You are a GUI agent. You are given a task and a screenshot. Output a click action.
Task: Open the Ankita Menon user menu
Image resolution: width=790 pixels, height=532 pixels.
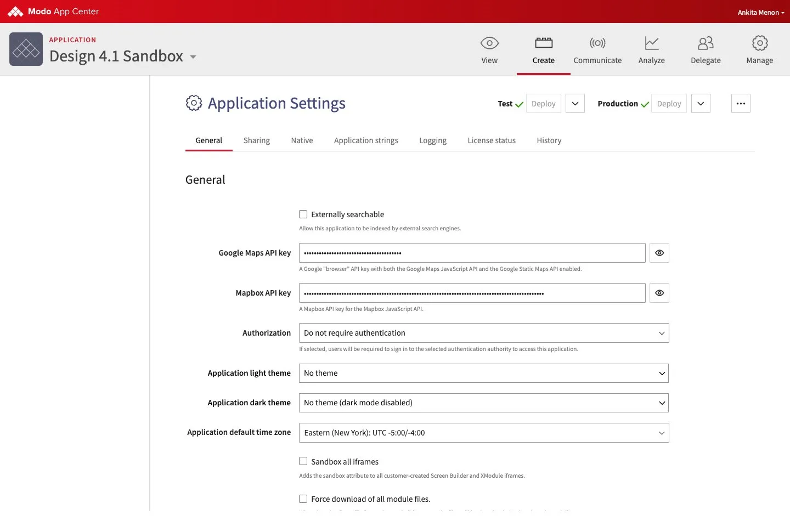click(x=761, y=12)
